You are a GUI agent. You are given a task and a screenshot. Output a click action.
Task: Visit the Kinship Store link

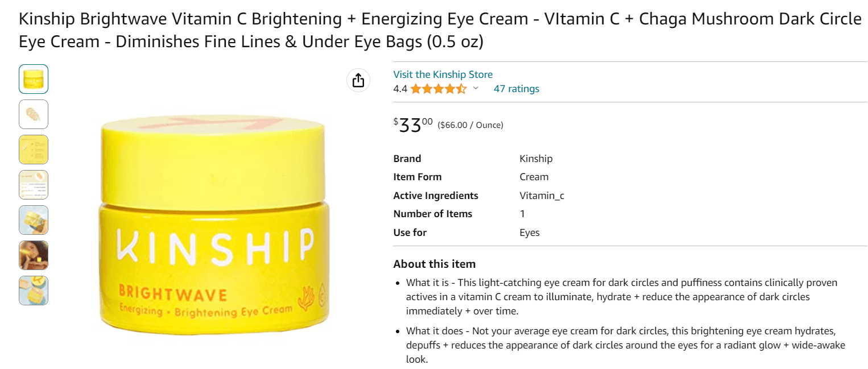click(443, 74)
